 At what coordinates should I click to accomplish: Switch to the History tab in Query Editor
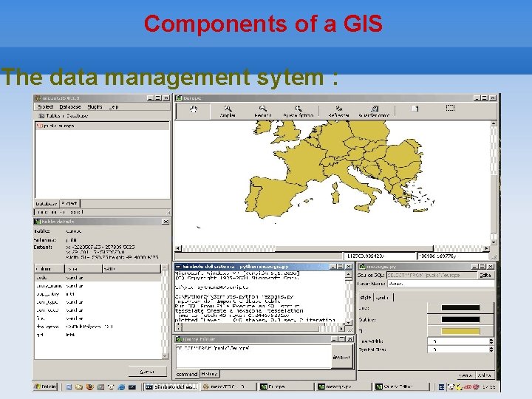[x=209, y=374]
